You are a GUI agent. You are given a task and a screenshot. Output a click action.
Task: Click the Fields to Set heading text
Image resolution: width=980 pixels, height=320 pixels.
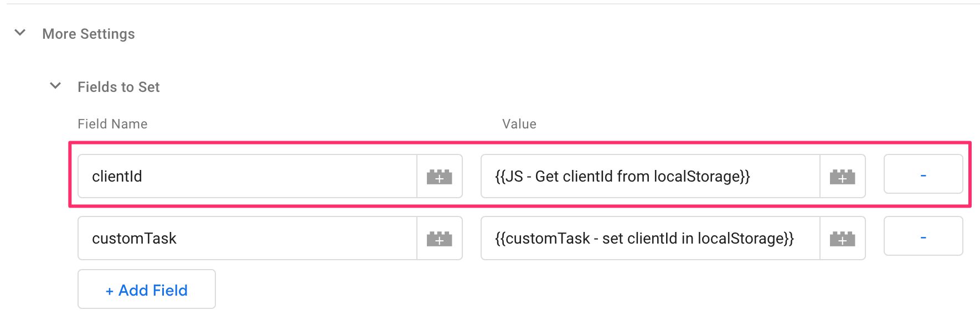click(x=118, y=87)
